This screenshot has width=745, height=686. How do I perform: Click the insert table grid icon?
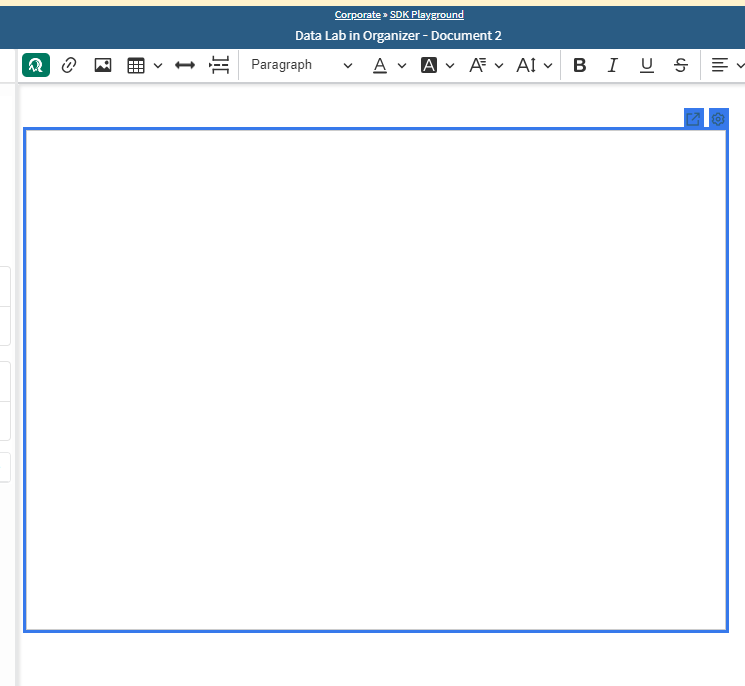point(136,65)
